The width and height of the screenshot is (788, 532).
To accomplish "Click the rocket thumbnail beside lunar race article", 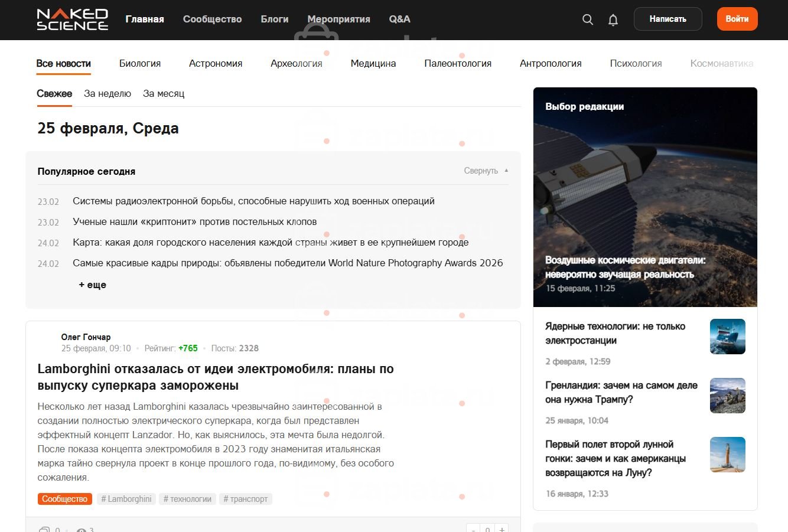I will (x=728, y=455).
